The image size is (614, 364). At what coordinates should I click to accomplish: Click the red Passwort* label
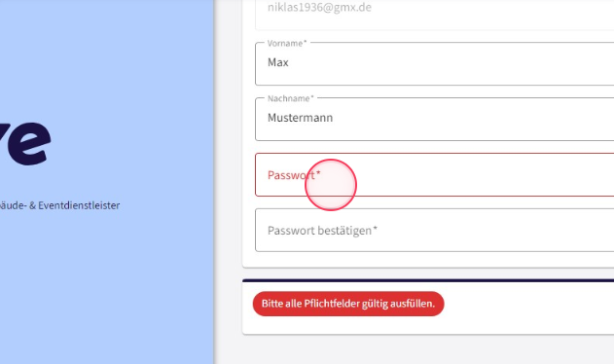point(294,175)
